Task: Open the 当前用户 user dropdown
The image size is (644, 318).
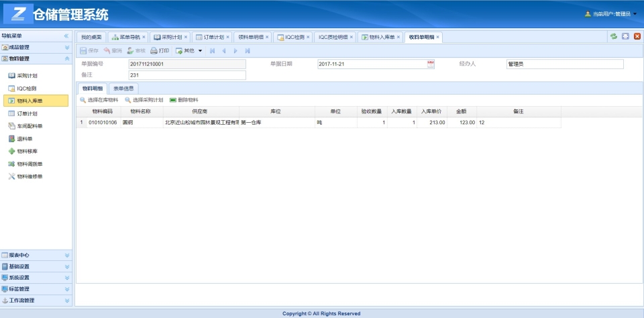Action: coord(611,13)
